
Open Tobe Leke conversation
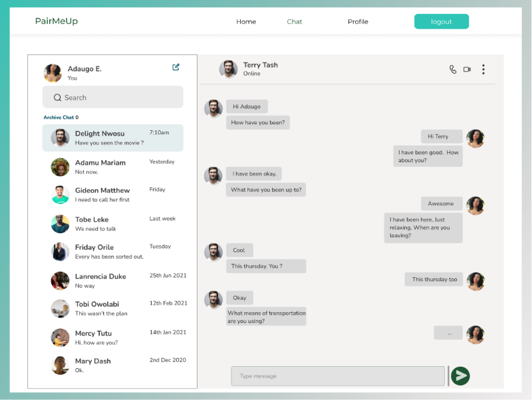click(x=112, y=224)
